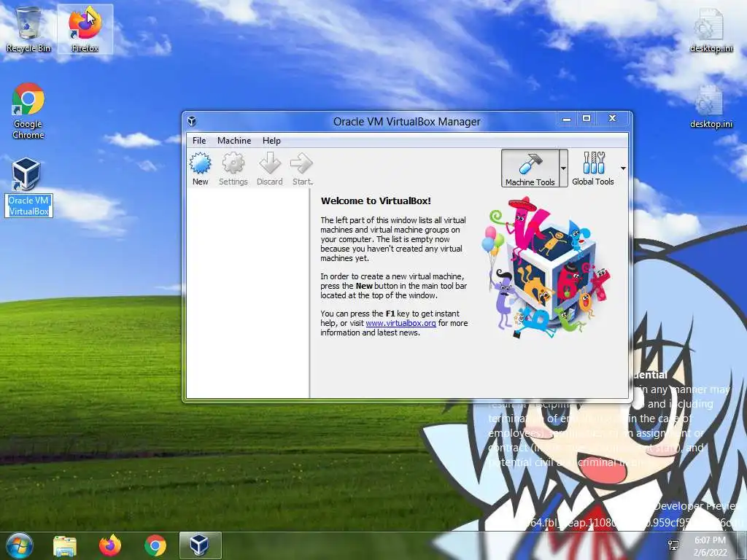The image size is (747, 560).
Task: Select the Google Chrome desktop shortcut
Action: click(x=28, y=111)
